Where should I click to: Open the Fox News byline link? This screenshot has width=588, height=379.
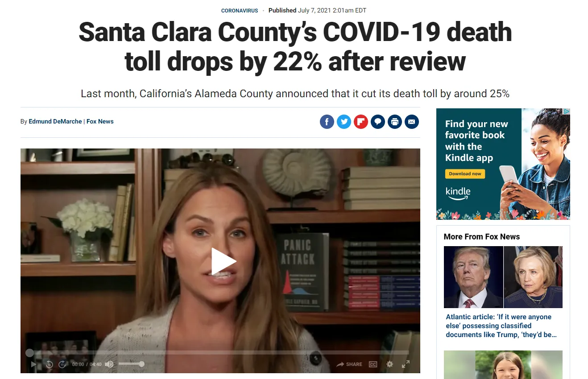pyautogui.click(x=100, y=121)
